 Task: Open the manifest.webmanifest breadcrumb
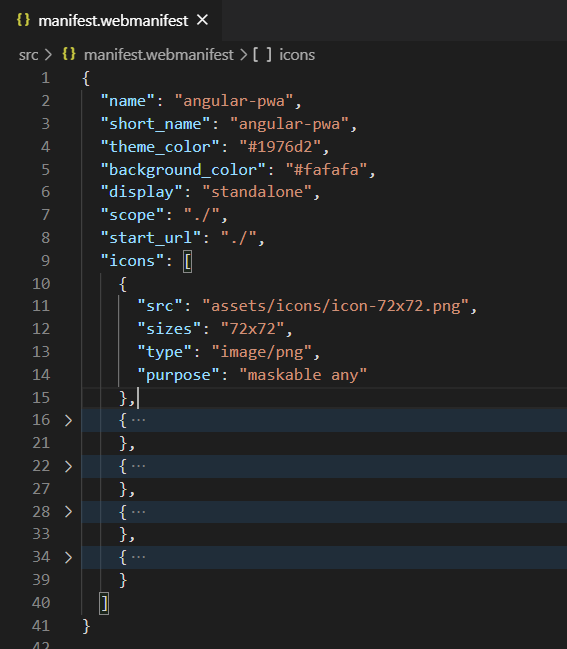pos(159,55)
